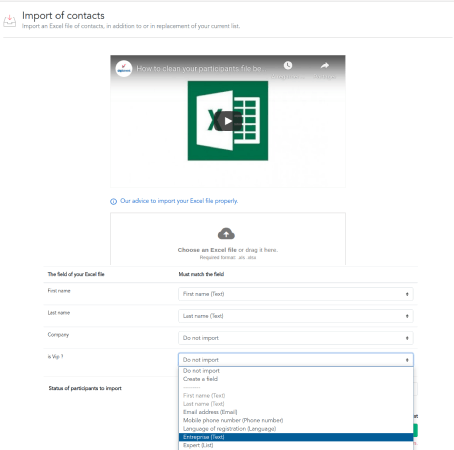Click the Import of contacts inbox icon
This screenshot has height=450, width=454.
pos(10,21)
